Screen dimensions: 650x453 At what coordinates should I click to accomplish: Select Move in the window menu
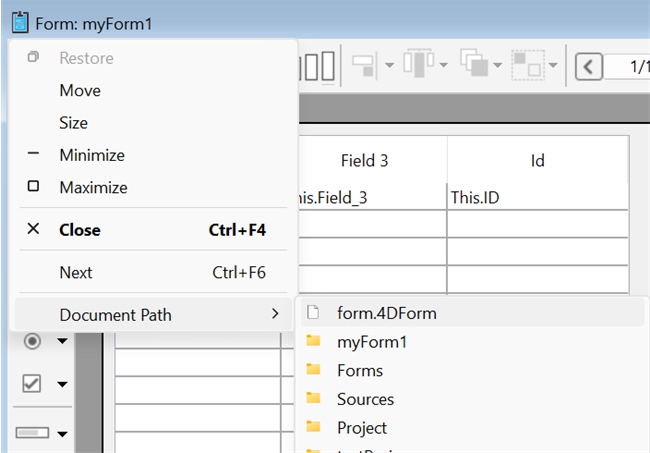pos(80,91)
